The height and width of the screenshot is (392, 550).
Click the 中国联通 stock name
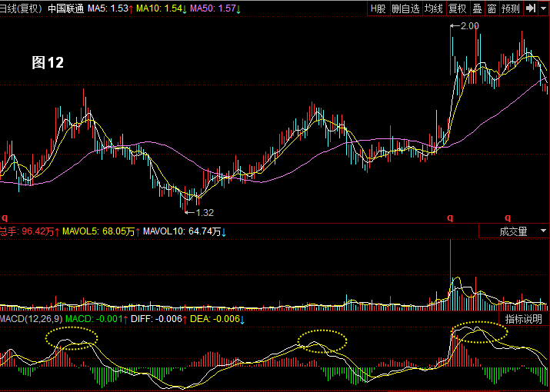pos(66,8)
